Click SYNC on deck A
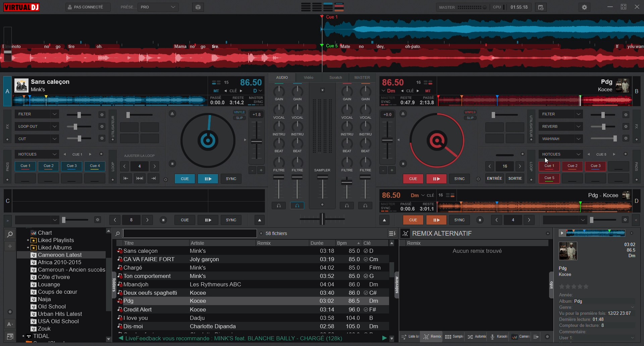 click(x=231, y=179)
